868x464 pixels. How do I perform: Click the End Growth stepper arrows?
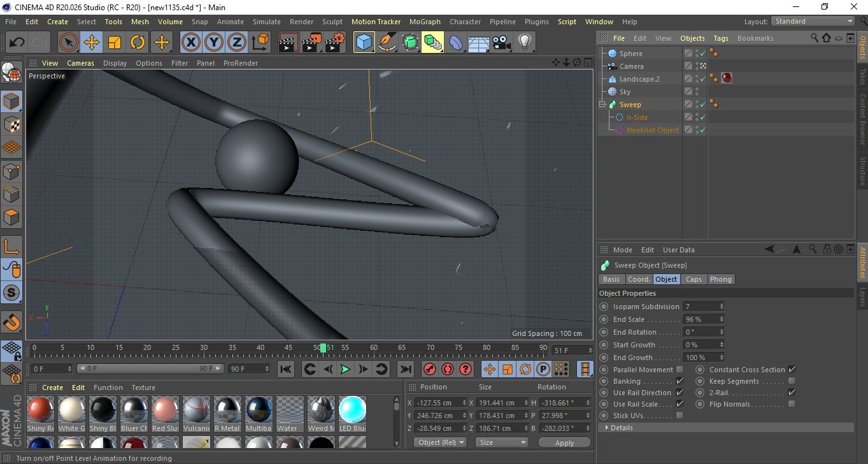(x=722, y=358)
